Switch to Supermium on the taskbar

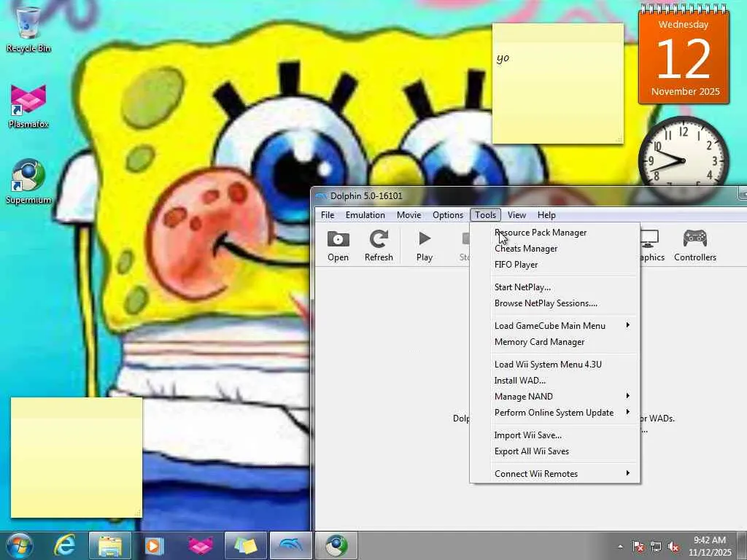[336, 545]
